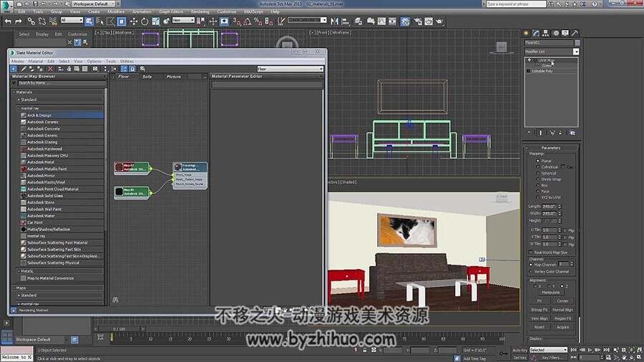Click the red Delete Selected icon in Slate editor
This screenshot has width=644, height=362.
pyautogui.click(x=50, y=69)
